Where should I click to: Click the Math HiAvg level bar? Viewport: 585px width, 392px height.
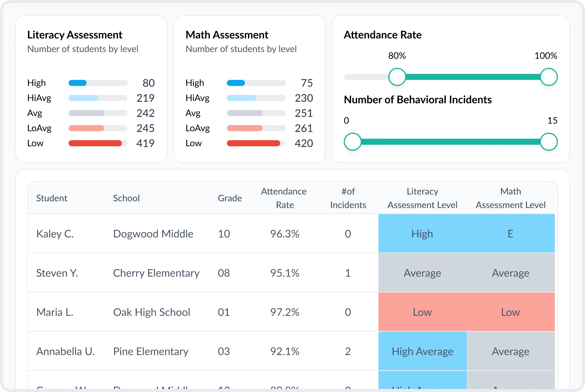[x=256, y=98]
